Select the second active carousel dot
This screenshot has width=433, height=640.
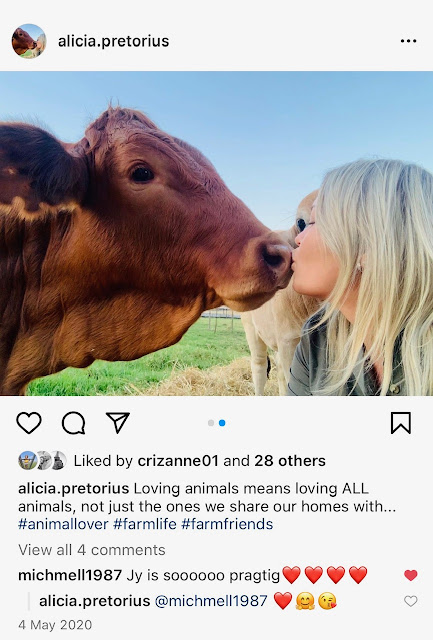pos(222,423)
